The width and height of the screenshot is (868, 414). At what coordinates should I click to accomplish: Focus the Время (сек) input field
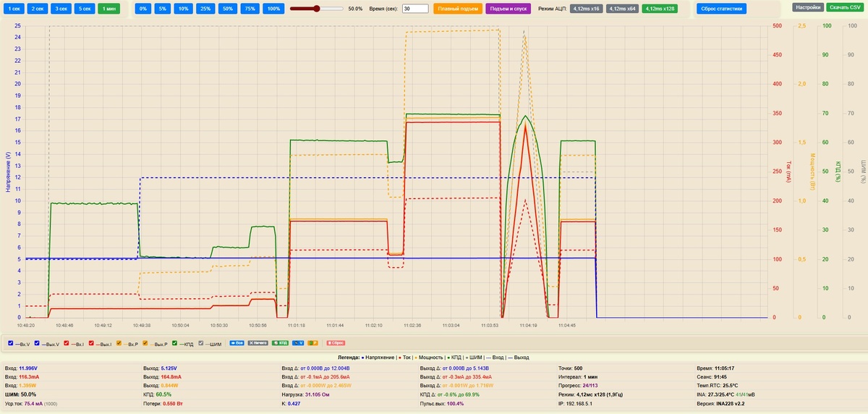tap(415, 9)
